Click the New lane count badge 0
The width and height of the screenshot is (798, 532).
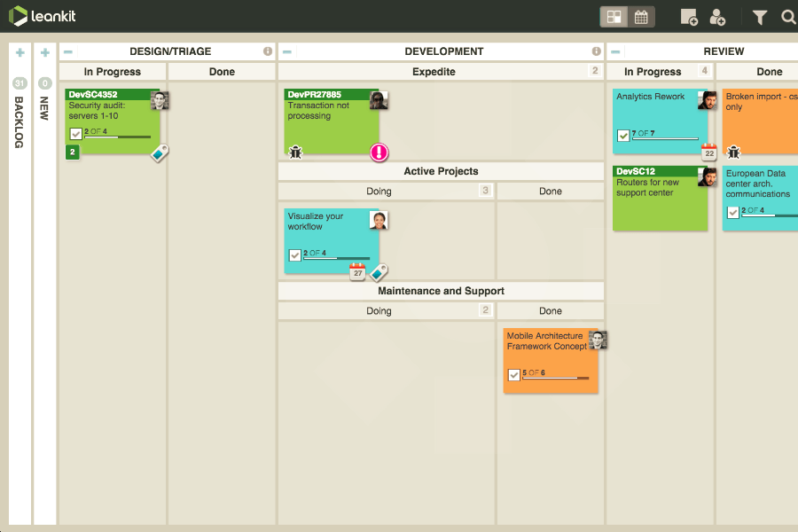(45, 83)
